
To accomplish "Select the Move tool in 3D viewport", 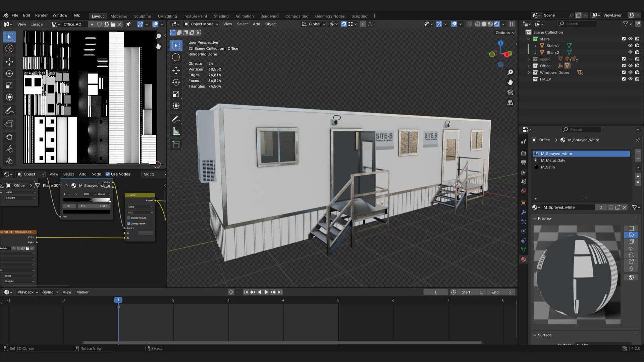I will click(176, 70).
